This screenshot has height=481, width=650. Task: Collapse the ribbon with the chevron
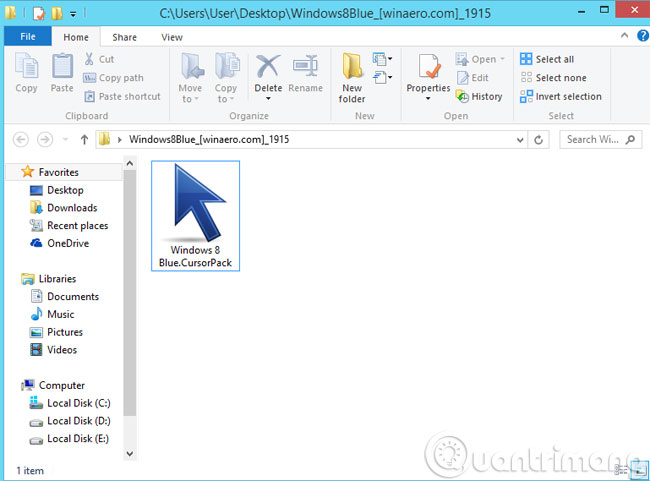coord(624,36)
